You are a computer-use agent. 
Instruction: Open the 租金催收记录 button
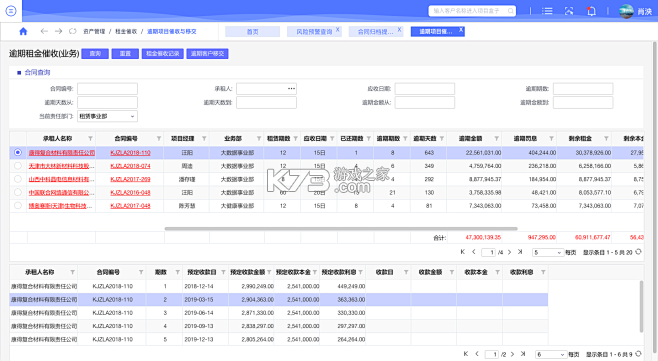[163, 54]
